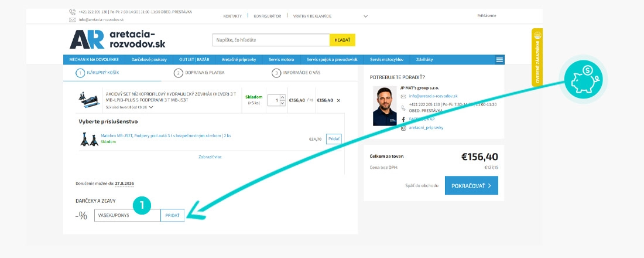Viewport: 644px width, 258px height.
Task: Add Matabro jack stands with Pridať
Action: click(x=334, y=139)
